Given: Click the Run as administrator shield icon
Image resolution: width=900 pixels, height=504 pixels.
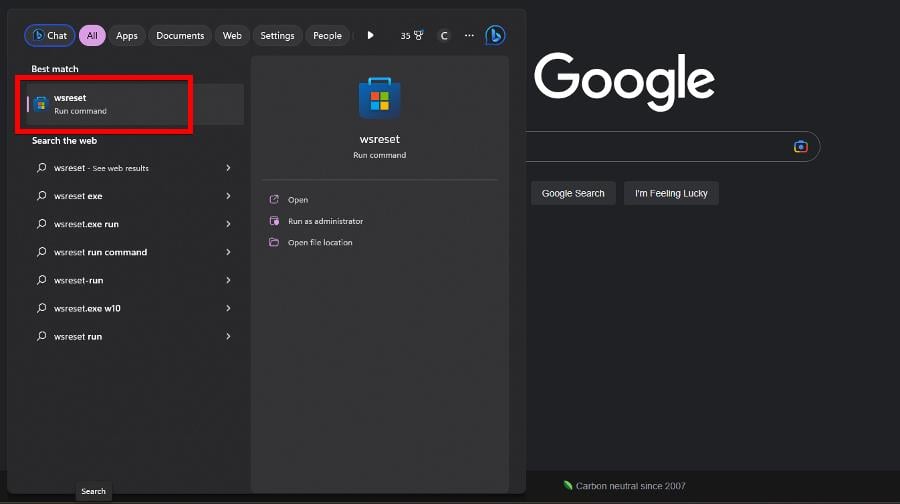Looking at the screenshot, I should click(x=274, y=220).
